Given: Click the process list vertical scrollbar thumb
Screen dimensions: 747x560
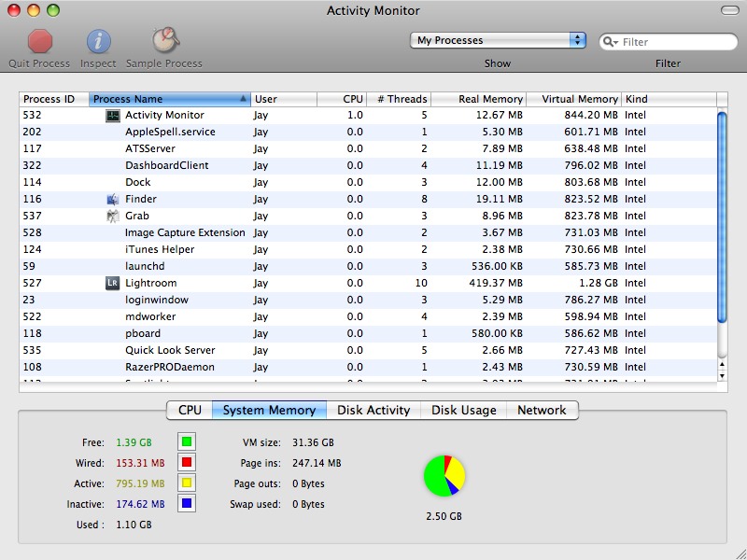Looking at the screenshot, I should (722, 217).
